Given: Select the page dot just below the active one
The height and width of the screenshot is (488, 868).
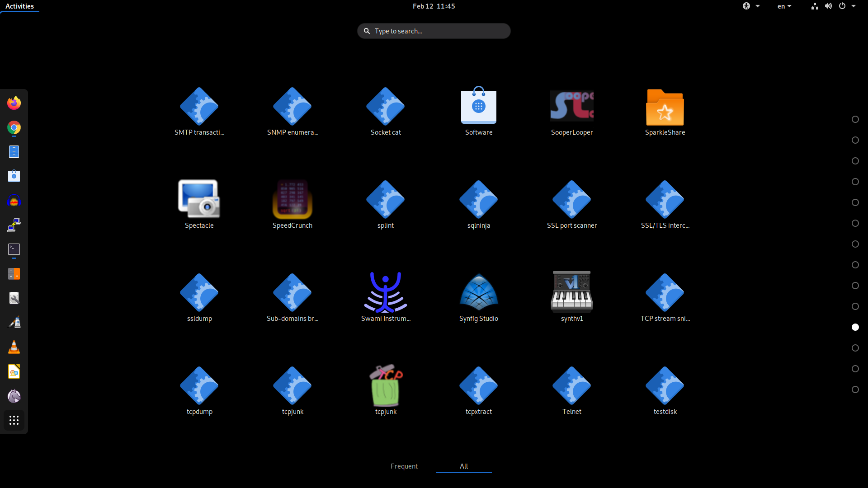Looking at the screenshot, I should tap(855, 348).
